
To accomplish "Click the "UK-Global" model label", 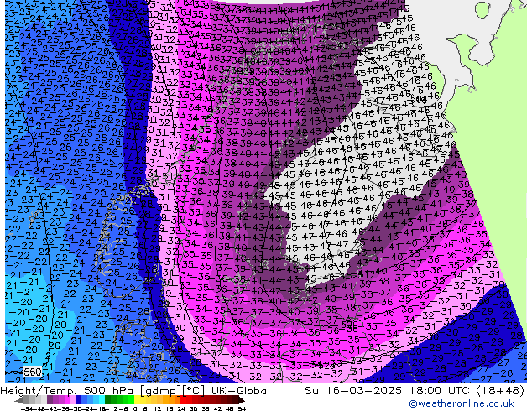I will (241, 391).
